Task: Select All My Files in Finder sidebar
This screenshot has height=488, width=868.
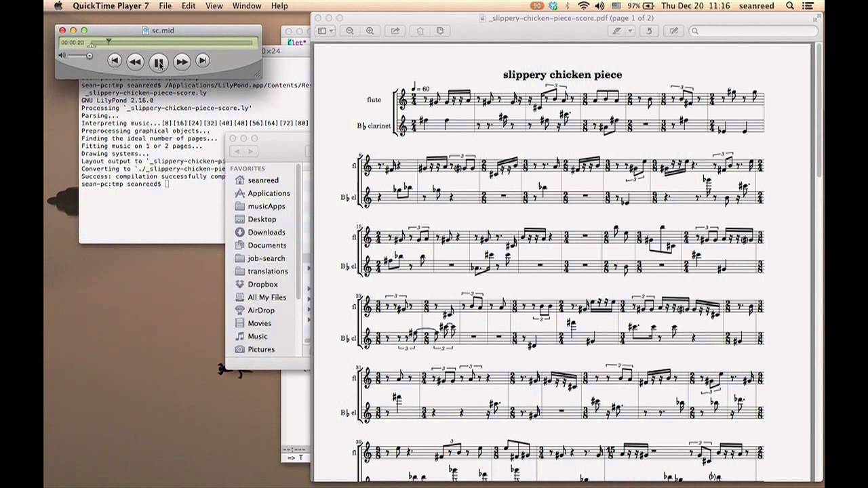Action: pos(267,297)
